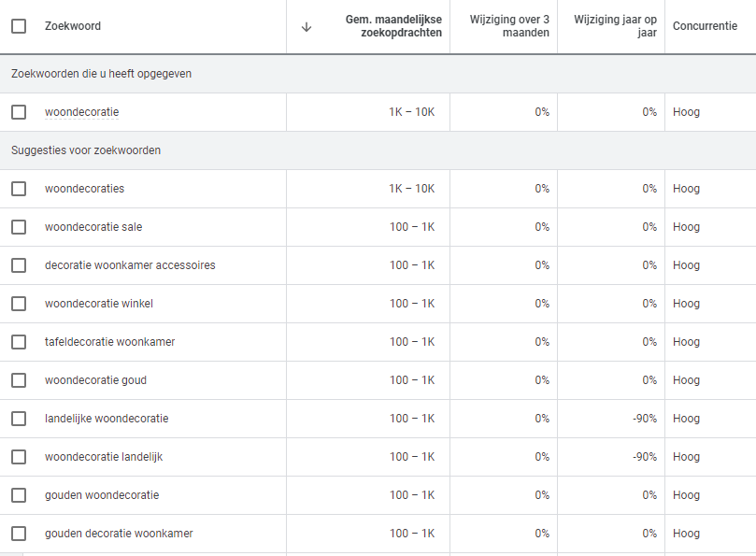Check the woondecoratie goud row
Image resolution: width=756 pixels, height=556 pixels.
pos(19,380)
